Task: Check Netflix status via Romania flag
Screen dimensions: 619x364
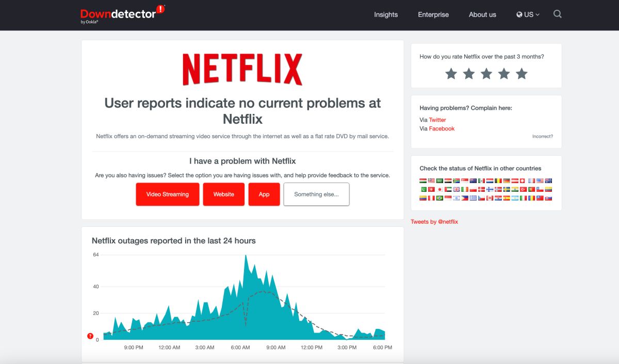Action: tap(532, 198)
